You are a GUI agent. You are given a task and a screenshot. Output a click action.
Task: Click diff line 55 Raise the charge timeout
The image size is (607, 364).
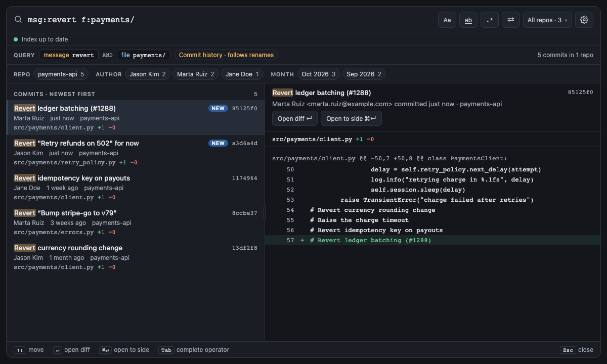[432, 220]
